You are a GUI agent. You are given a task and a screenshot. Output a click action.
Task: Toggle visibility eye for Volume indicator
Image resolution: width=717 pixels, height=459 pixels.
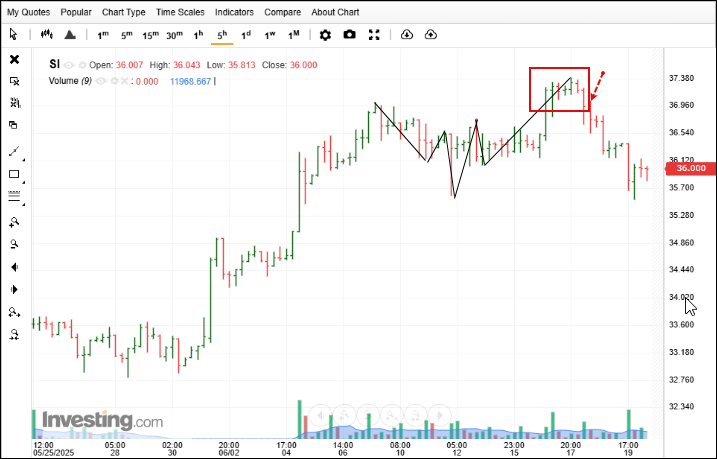click(x=101, y=81)
